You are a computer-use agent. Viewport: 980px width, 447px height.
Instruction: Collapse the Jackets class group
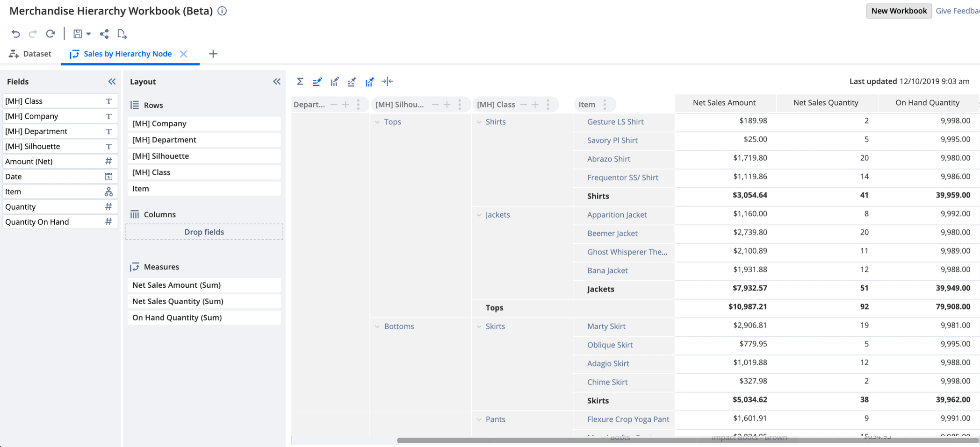coord(479,215)
